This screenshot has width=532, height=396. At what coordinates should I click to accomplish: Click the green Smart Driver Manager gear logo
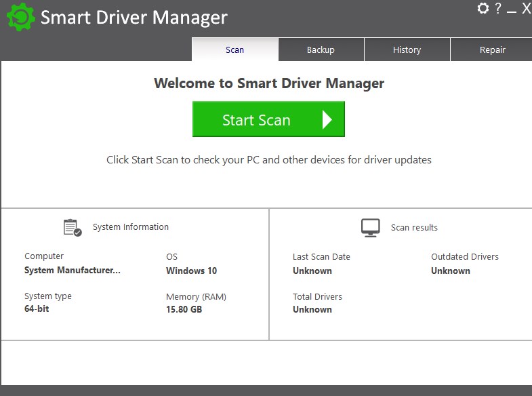click(20, 17)
